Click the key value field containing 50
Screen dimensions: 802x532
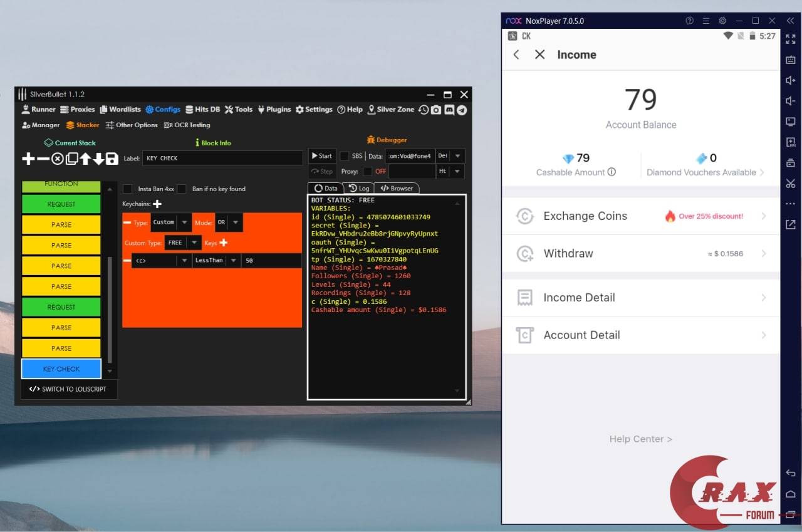tap(271, 260)
